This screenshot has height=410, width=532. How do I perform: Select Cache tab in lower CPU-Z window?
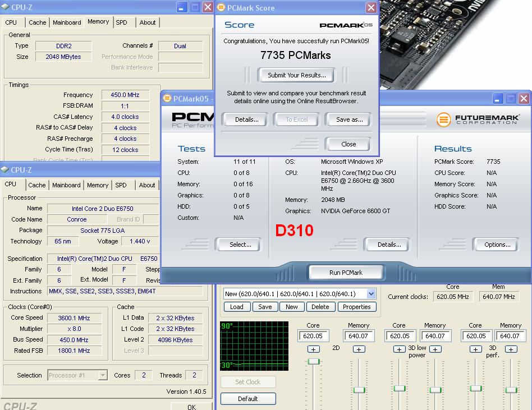(36, 185)
